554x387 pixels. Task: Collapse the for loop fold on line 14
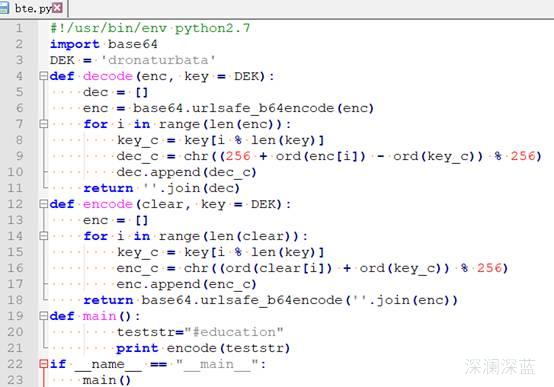pos(43,236)
